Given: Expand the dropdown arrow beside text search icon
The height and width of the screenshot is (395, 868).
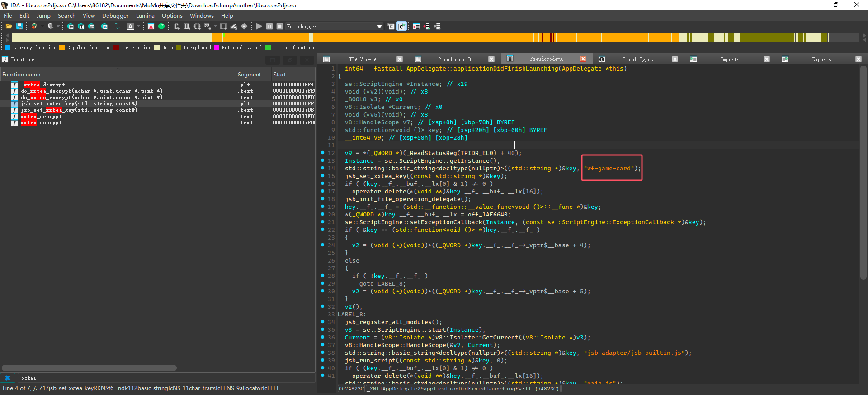Looking at the screenshot, I should (x=138, y=26).
